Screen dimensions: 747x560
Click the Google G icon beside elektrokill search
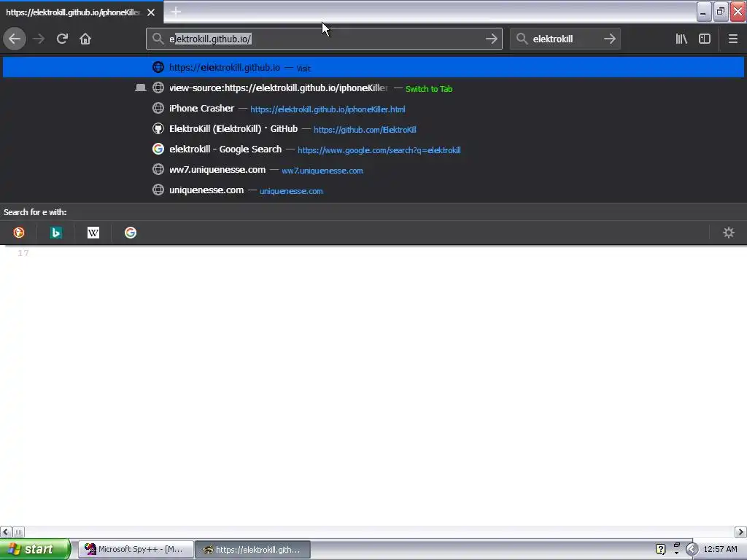tap(158, 149)
